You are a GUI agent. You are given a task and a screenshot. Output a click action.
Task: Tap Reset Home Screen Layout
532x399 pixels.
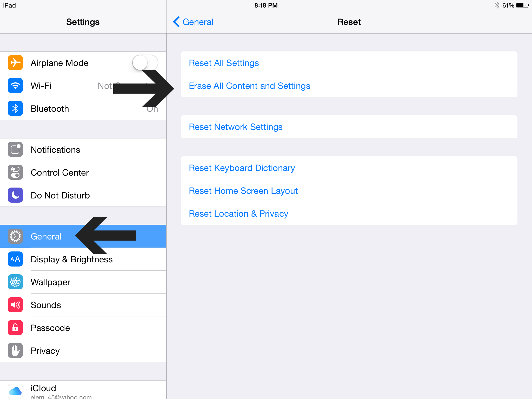pyautogui.click(x=349, y=191)
